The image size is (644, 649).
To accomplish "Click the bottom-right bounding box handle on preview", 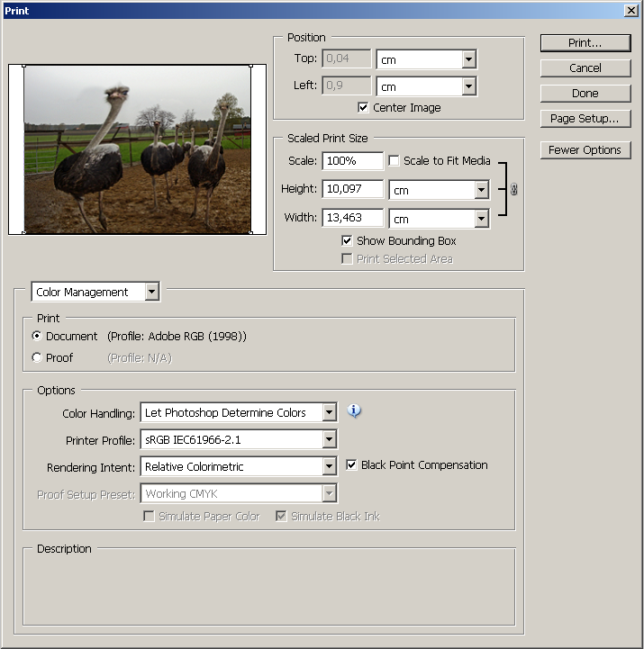I will [251, 233].
